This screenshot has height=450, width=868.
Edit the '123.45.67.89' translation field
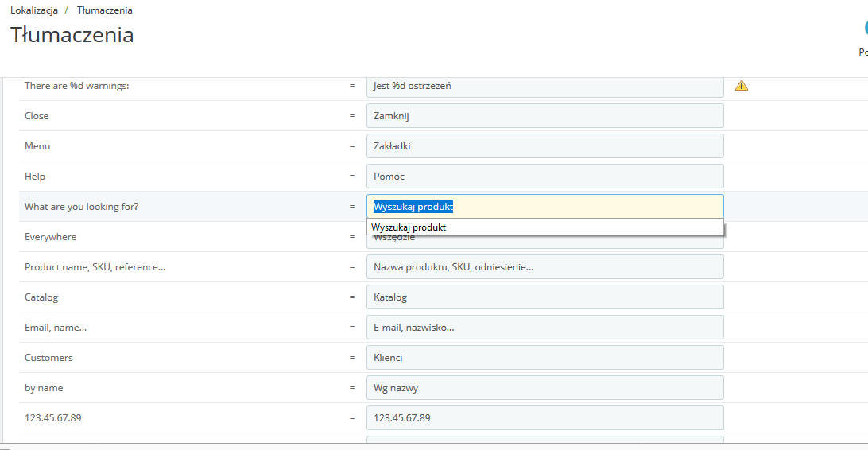click(x=544, y=418)
